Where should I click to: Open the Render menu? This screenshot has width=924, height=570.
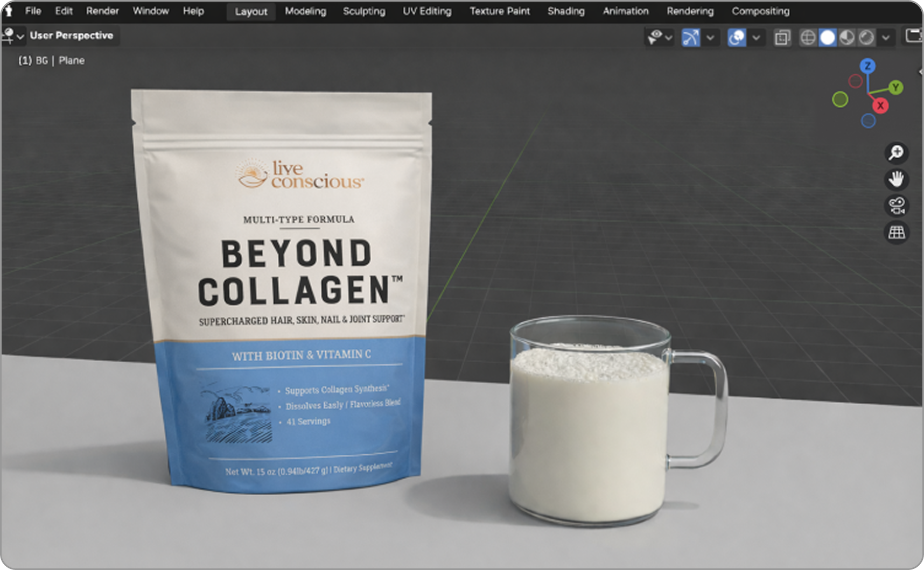[x=102, y=11]
